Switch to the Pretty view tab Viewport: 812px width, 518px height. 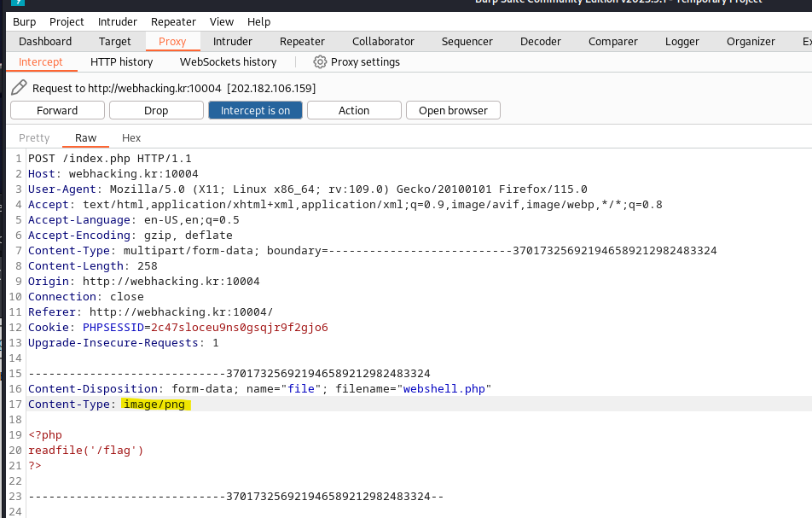tap(34, 137)
